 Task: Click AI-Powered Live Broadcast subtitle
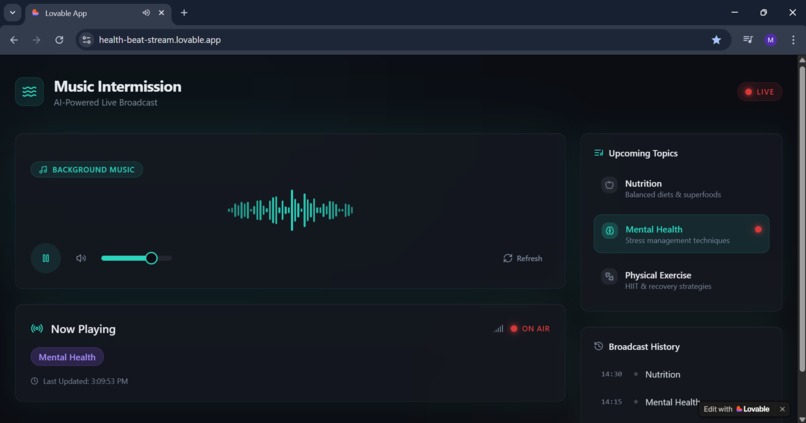click(x=105, y=102)
